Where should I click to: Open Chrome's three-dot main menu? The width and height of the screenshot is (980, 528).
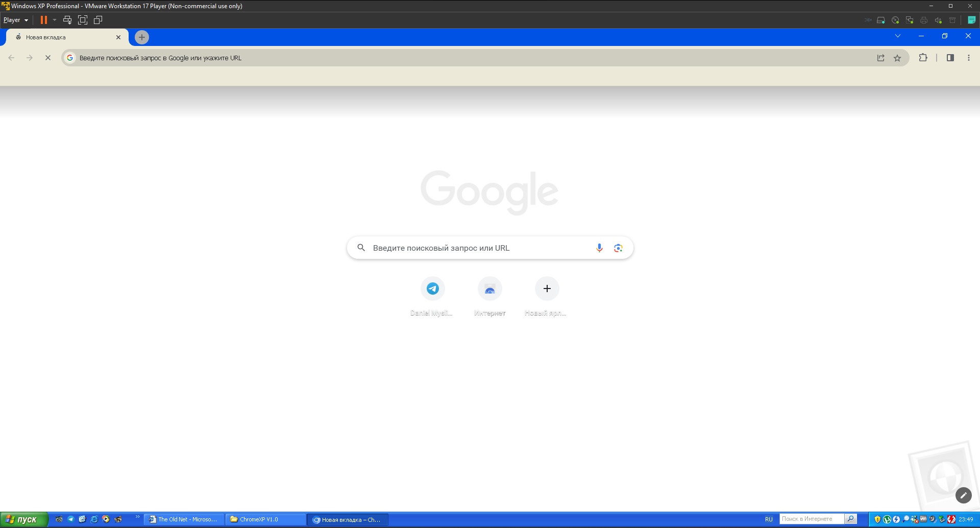[x=968, y=58]
